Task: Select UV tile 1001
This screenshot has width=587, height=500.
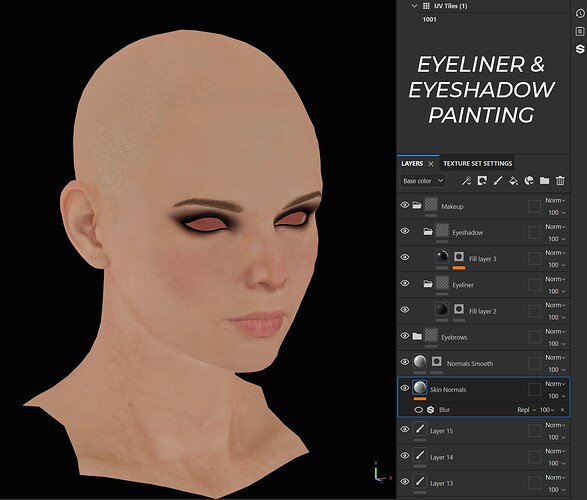Action: coord(429,19)
